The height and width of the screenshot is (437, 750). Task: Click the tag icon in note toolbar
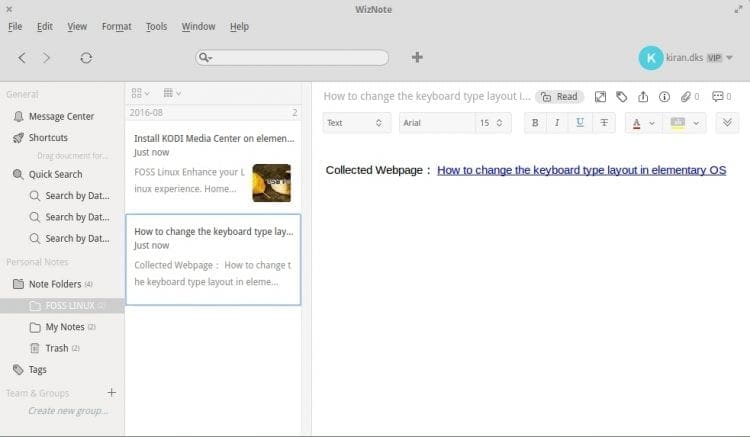coord(621,97)
